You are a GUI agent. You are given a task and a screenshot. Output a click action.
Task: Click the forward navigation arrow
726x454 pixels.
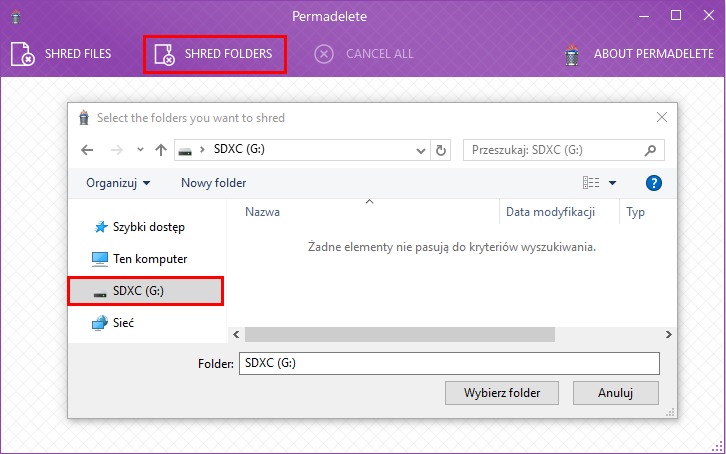(117, 150)
